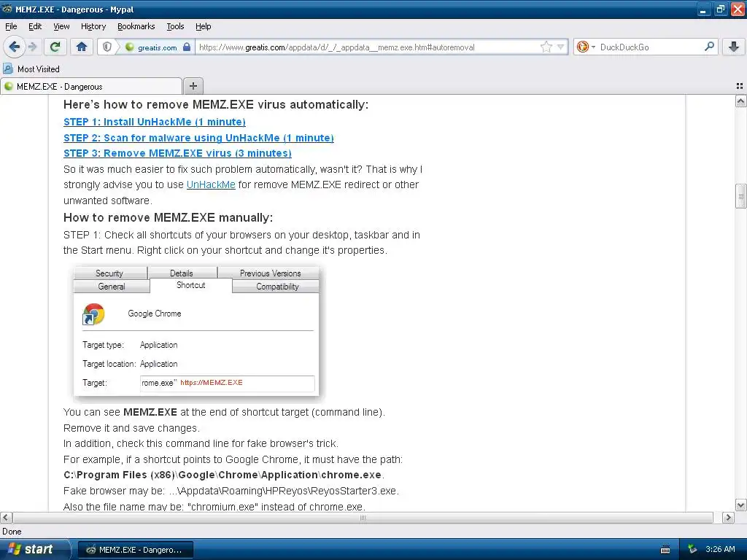The image size is (747, 560).
Task: Click the vertical scrollbar thumb
Action: [740, 195]
